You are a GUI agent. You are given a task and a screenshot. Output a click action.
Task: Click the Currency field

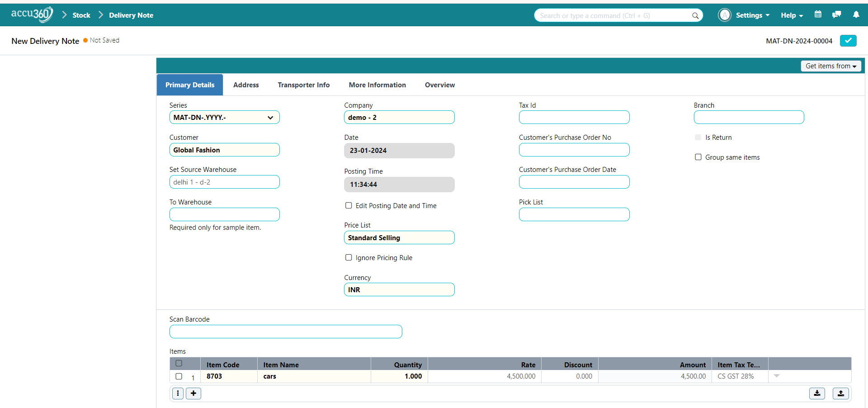399,289
